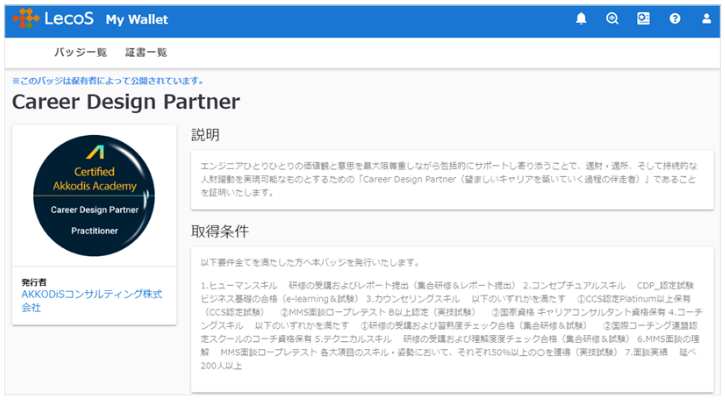725x400 pixels.
Task: Click the public badge notice text
Action: (108, 81)
